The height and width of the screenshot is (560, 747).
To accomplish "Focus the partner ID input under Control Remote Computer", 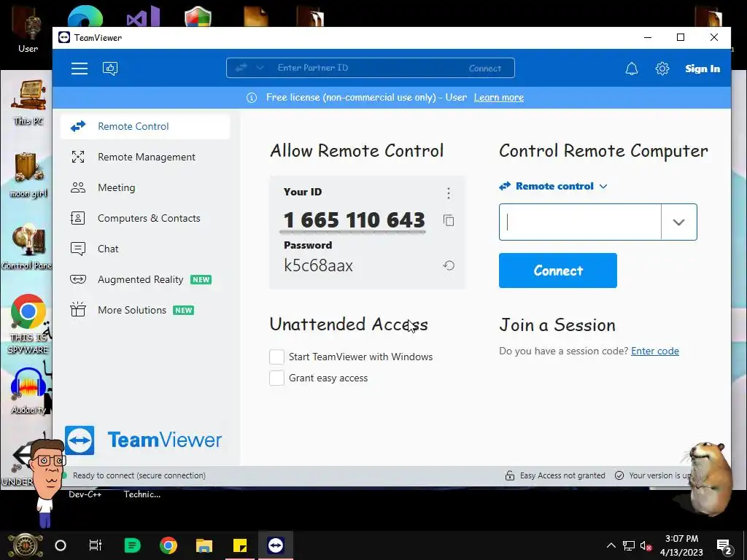I will point(580,222).
